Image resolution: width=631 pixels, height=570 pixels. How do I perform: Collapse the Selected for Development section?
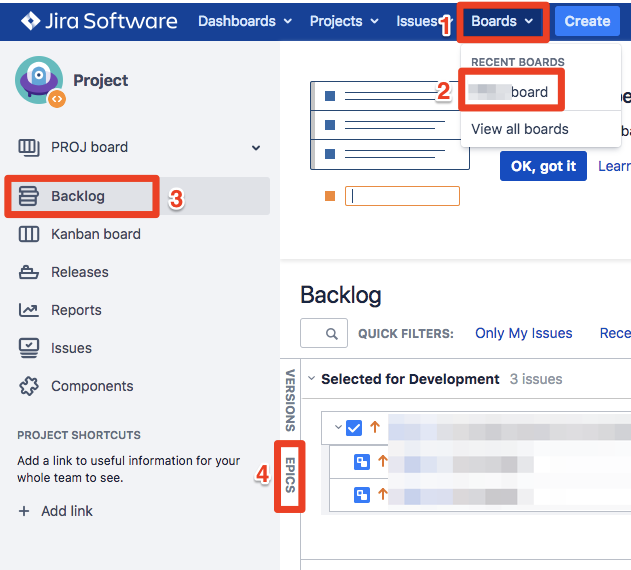(311, 378)
